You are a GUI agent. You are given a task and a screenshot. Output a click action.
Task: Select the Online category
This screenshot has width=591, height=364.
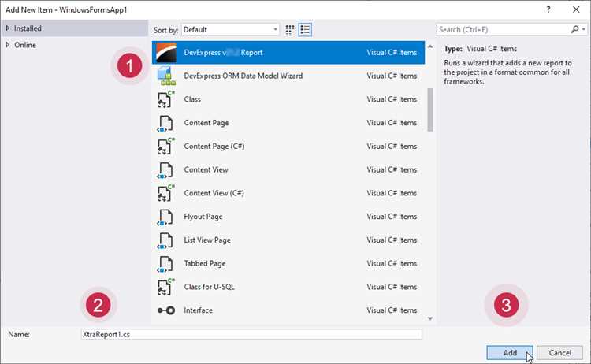[25, 45]
